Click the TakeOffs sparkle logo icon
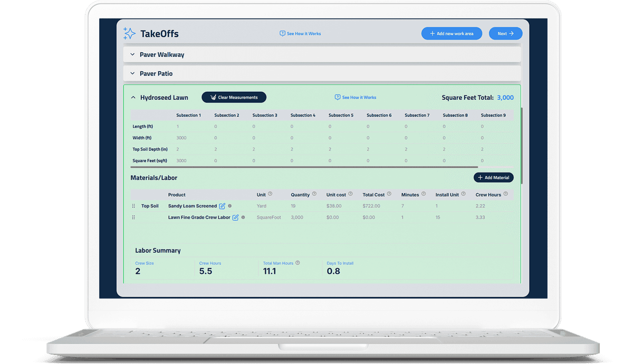Image resolution: width=633 pixels, height=364 pixels. [129, 34]
